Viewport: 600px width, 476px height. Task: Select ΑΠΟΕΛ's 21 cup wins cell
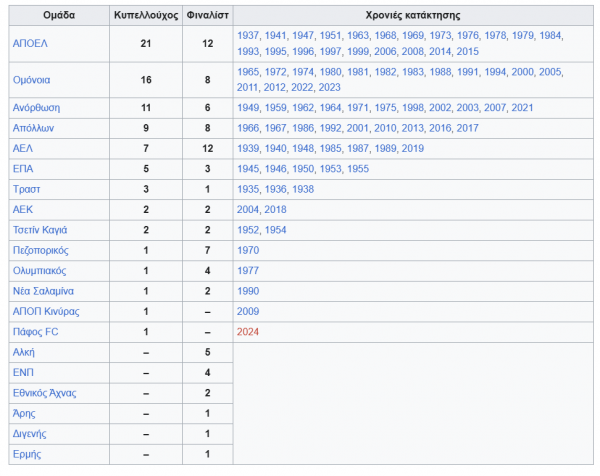coord(146,44)
